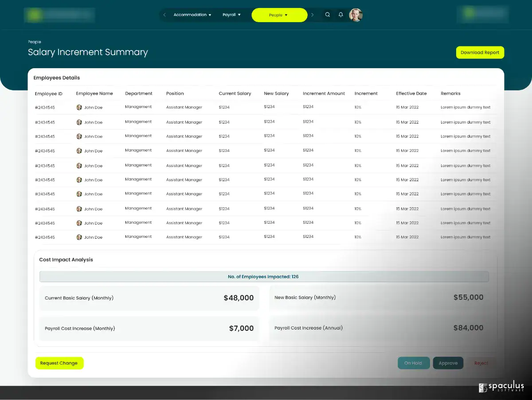Select #2434545 in the first row
Viewport: 532px width, 400px height.
tap(45, 107)
